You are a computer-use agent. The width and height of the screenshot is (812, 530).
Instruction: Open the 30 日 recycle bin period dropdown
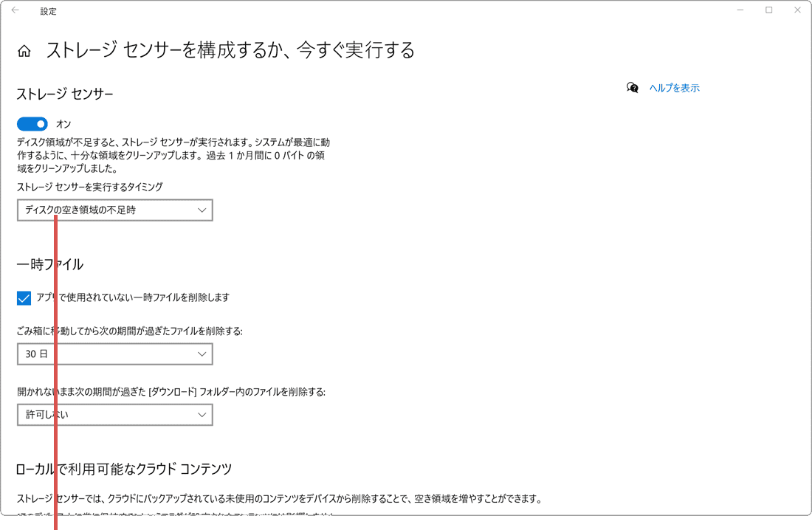click(x=114, y=354)
